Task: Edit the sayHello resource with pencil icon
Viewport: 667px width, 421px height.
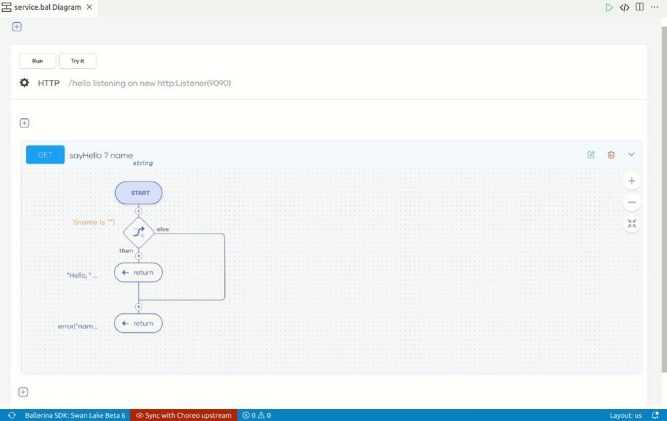Action: 591,154
